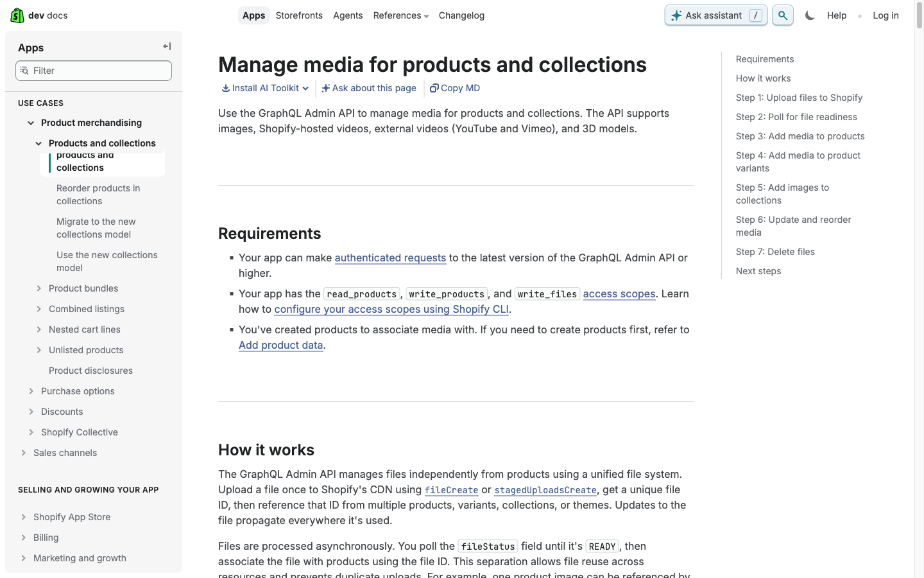Viewport: 924px width, 578px height.
Task: Click Ask about this page
Action: (369, 88)
